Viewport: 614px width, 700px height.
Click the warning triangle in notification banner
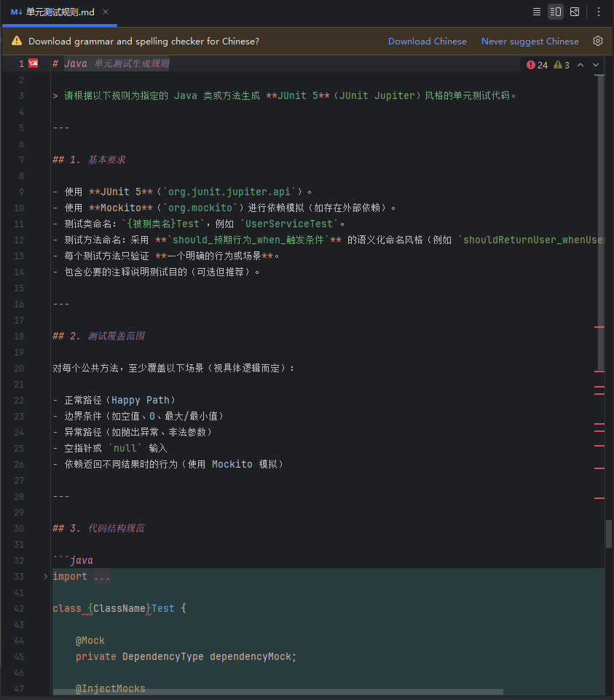[x=16, y=42]
